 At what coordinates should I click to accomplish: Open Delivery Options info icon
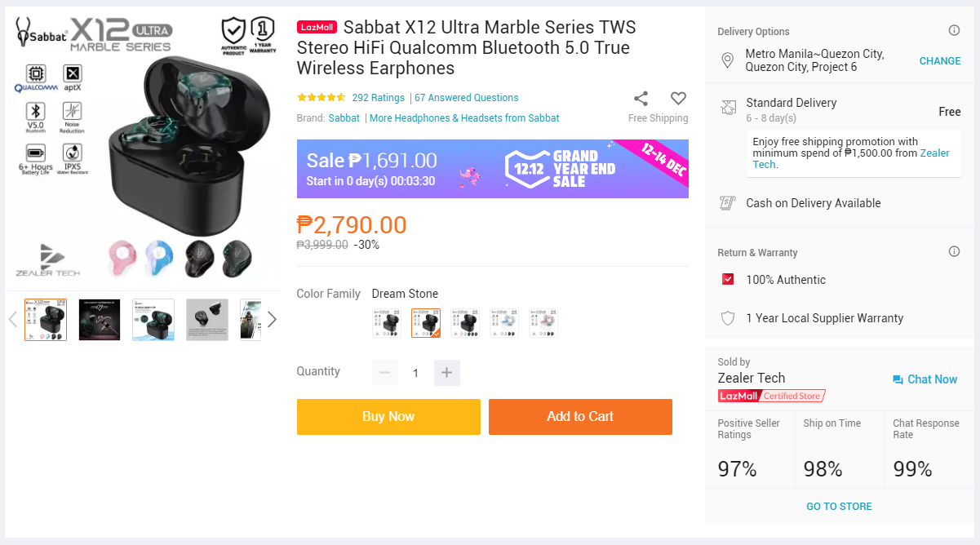coord(954,31)
